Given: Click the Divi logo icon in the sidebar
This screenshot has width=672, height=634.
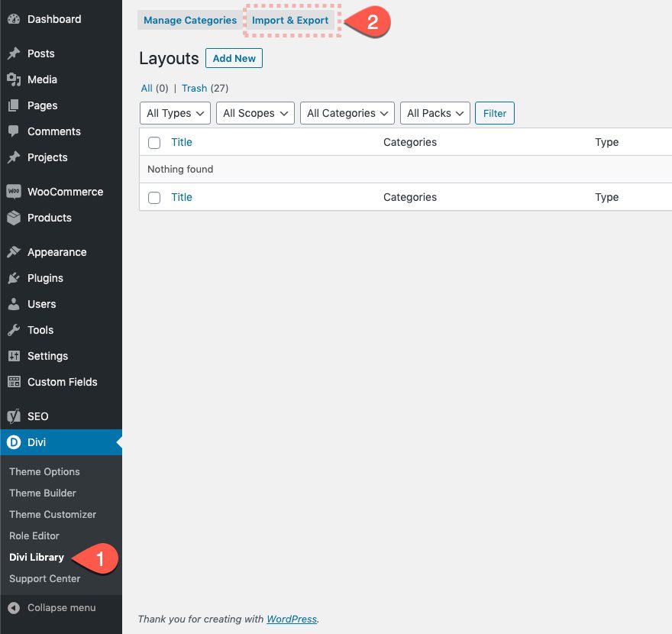Looking at the screenshot, I should point(14,442).
